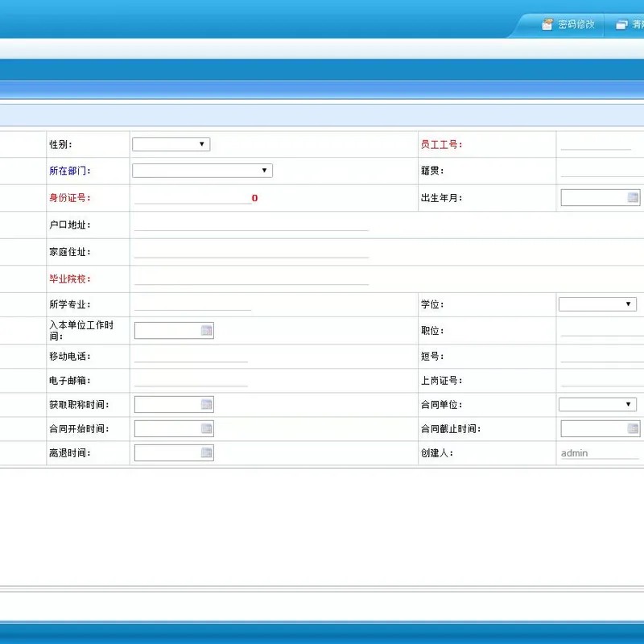Open calendar picker for 入本单位工作时间

point(206,331)
